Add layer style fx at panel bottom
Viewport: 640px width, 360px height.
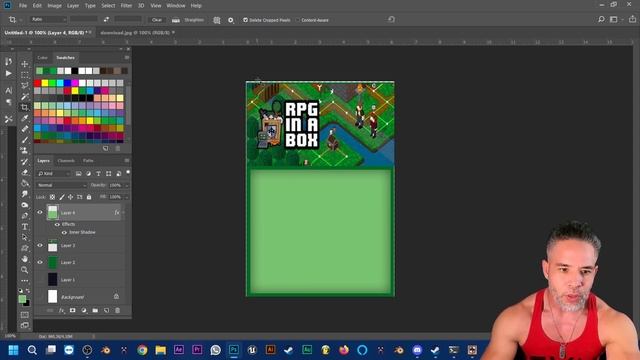(x=61, y=311)
